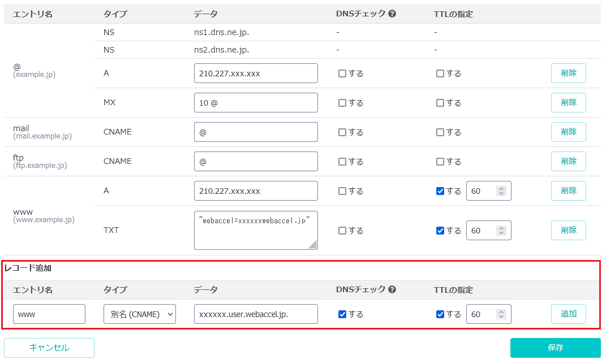Image resolution: width=606 pixels, height=364 pixels.
Task: Focus the ftp CNAME data field
Action: coord(256,161)
